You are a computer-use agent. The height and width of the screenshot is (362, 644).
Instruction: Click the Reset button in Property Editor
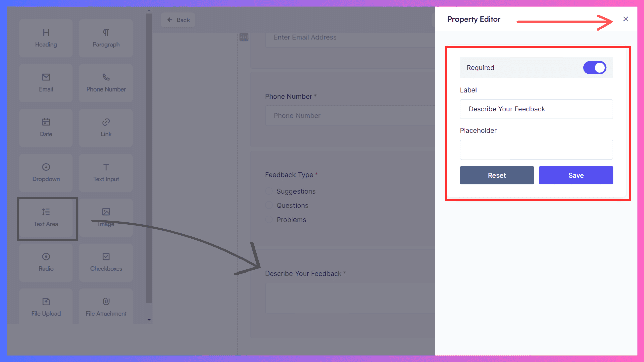tap(497, 175)
